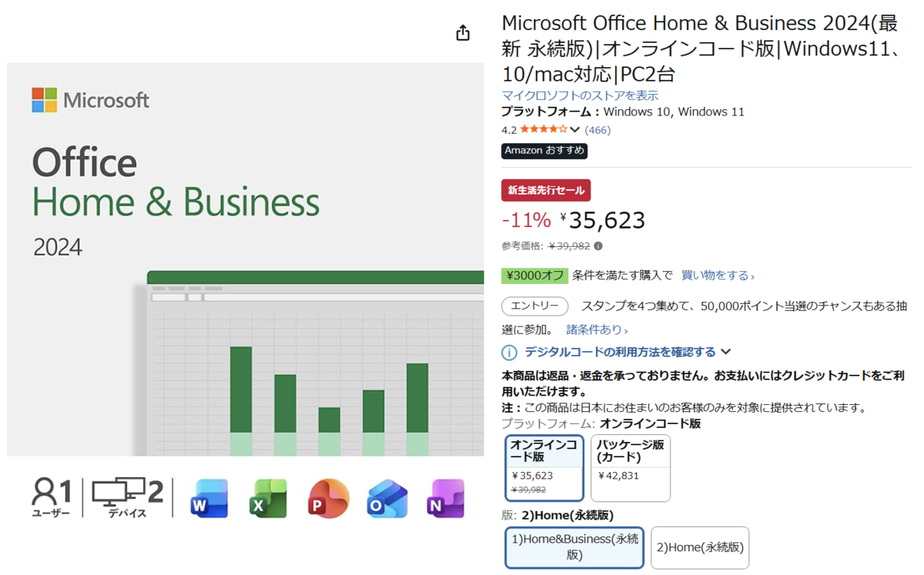The width and height of the screenshot is (924, 575).
Task: Click the Outlook app icon
Action: [387, 498]
